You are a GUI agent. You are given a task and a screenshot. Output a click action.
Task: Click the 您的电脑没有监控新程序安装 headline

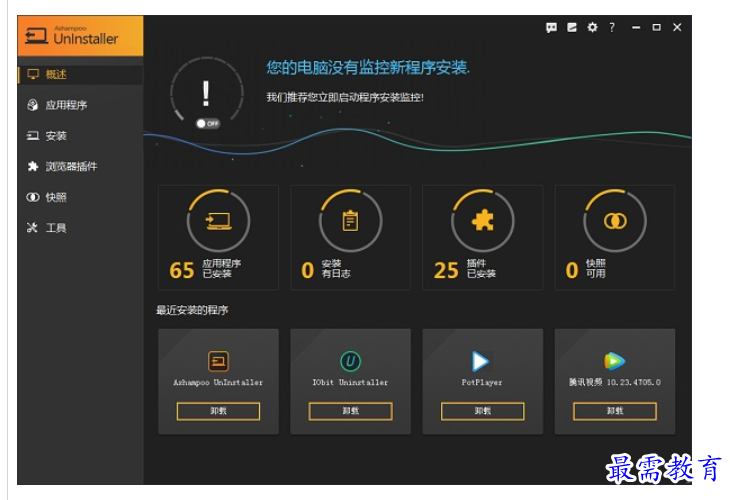coord(368,68)
